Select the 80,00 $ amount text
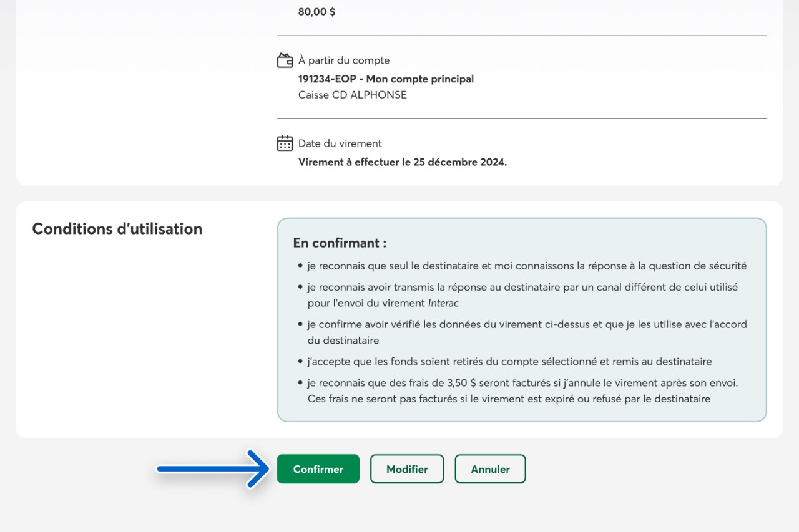 (x=316, y=12)
